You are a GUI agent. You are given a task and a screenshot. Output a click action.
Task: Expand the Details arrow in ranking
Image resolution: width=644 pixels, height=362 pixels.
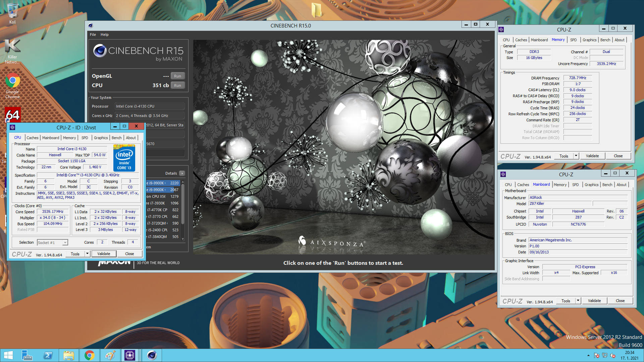(182, 173)
